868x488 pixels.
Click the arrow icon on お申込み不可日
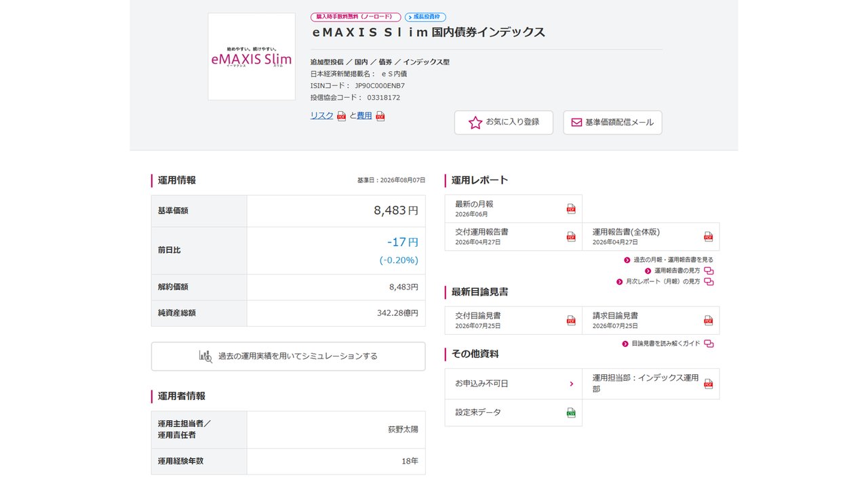click(571, 384)
